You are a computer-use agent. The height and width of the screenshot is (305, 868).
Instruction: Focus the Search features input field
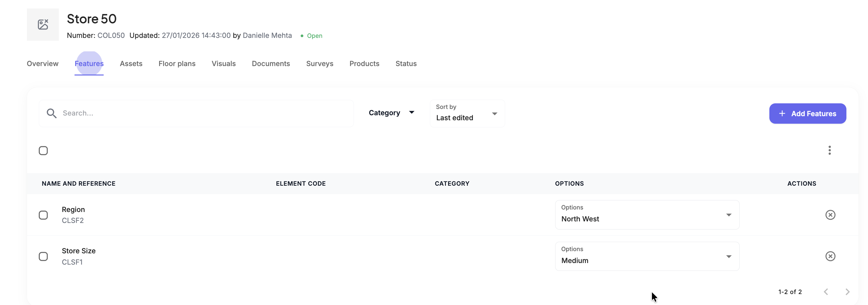pos(196,113)
